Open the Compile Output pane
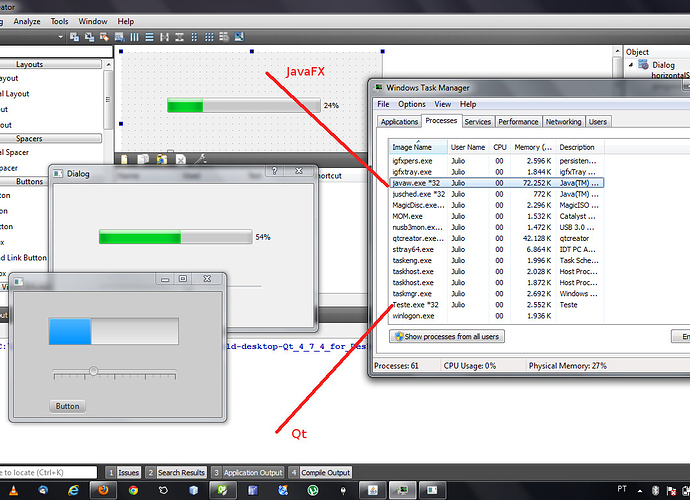This screenshot has height=500, width=690. 320,473
